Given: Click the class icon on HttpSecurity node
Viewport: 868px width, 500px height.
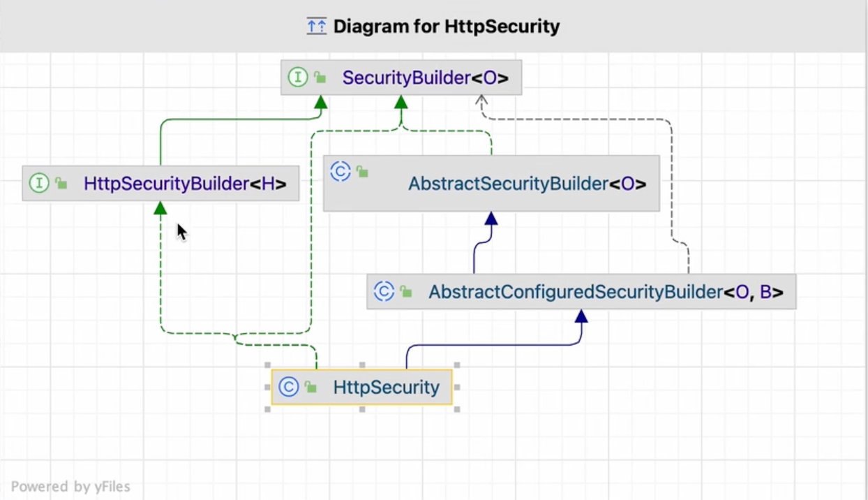Looking at the screenshot, I should 289,387.
